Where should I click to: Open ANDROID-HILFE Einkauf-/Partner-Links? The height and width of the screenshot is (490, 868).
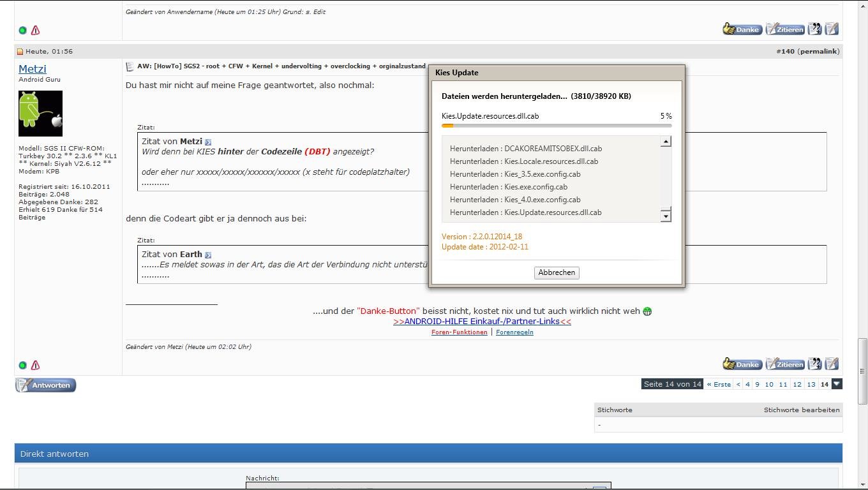482,322
